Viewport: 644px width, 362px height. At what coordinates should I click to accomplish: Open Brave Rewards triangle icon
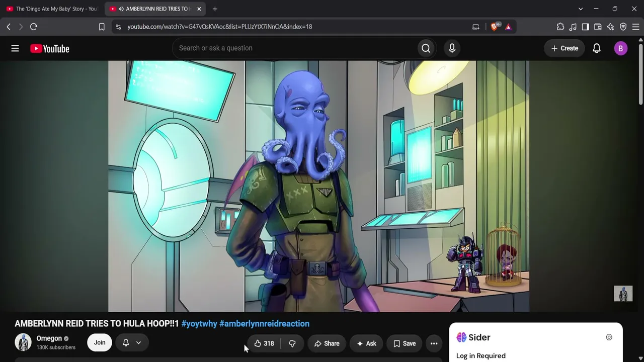(x=508, y=27)
